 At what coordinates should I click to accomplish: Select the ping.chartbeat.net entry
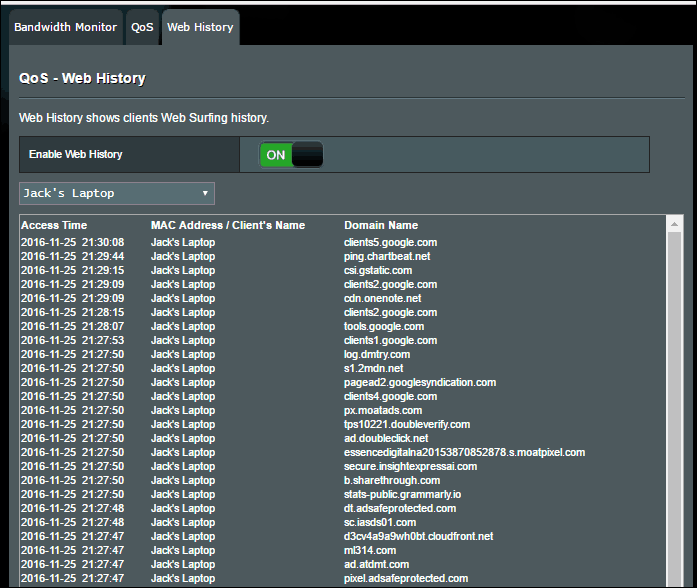387,256
